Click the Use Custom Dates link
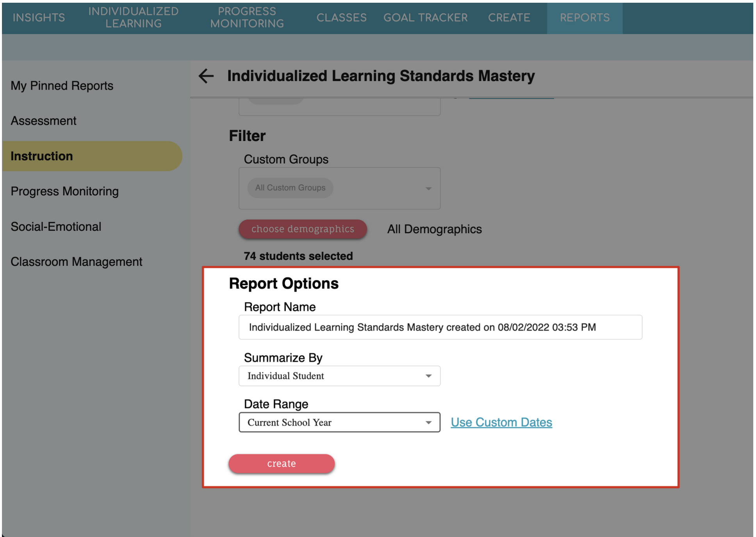The image size is (756, 537). pos(501,422)
